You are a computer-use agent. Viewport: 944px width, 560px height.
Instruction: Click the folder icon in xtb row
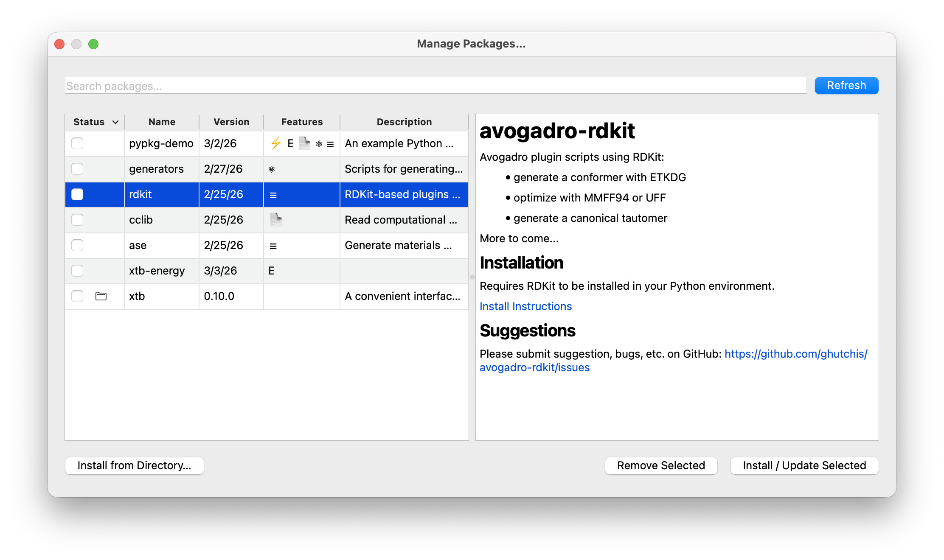tap(101, 296)
